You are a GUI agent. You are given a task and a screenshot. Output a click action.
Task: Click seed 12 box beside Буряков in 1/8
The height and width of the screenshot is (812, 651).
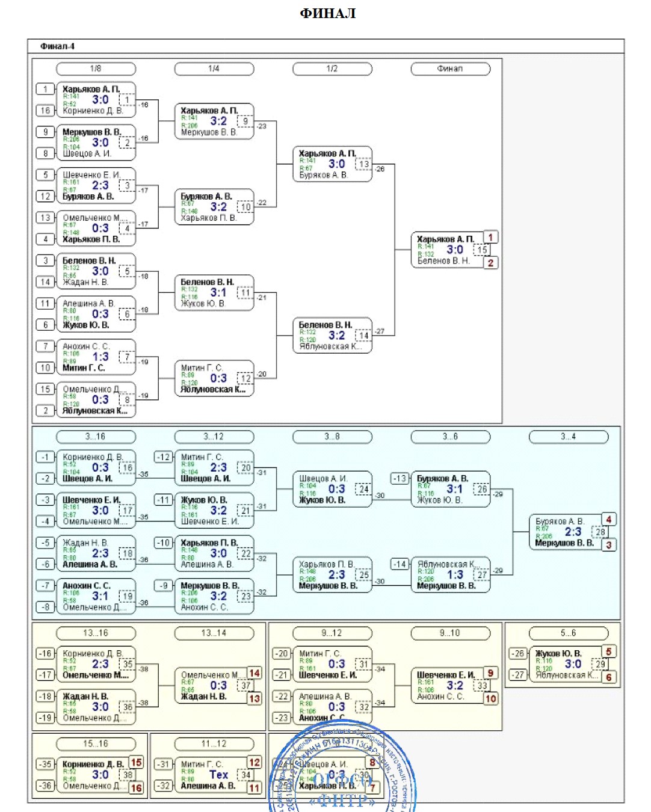(45, 196)
